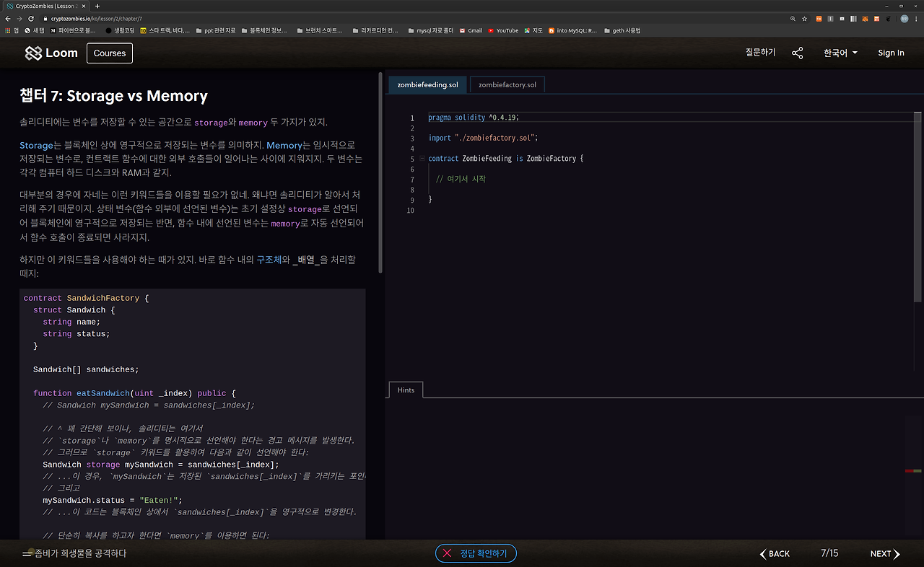
Task: Click the Courses button
Action: tap(110, 53)
